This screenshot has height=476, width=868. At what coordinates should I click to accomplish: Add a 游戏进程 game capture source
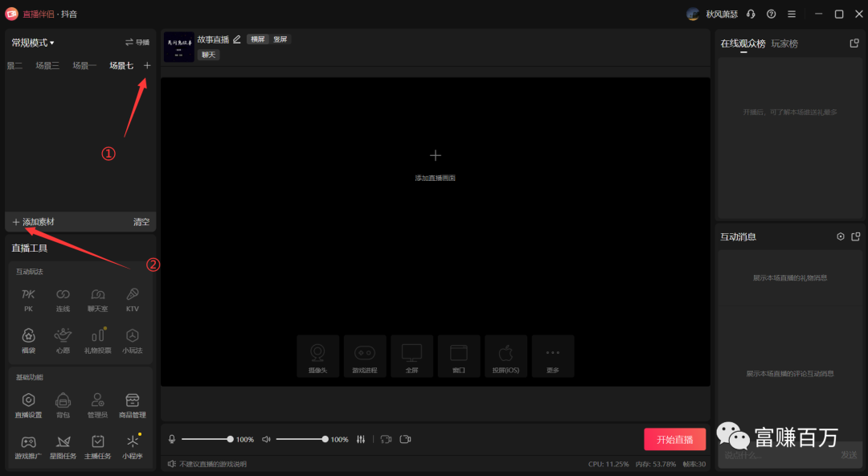[x=365, y=356]
